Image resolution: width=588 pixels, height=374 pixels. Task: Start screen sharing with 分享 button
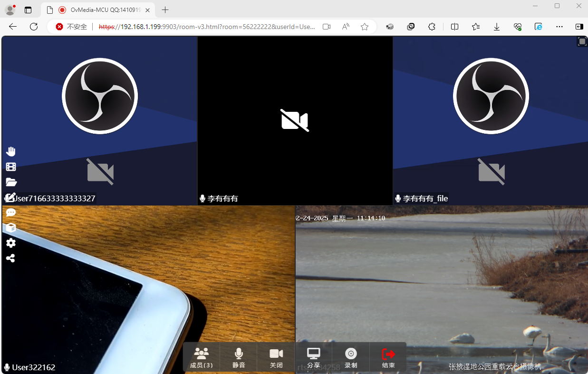click(313, 358)
